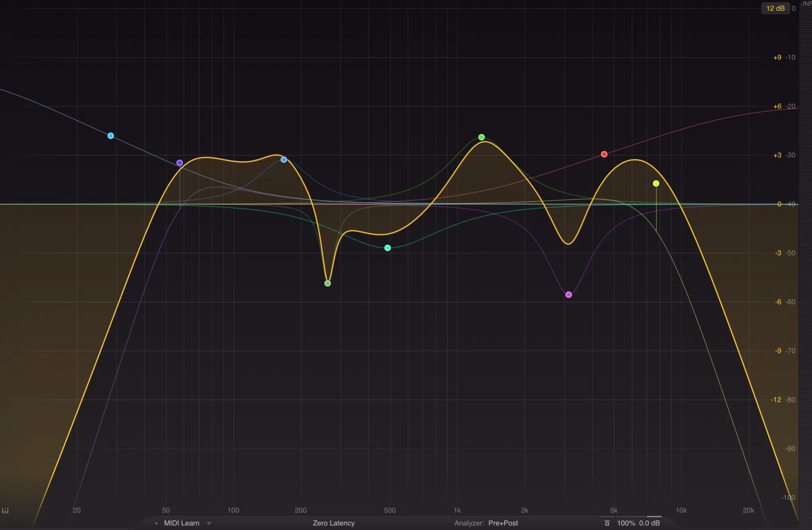
Task: Click the -90 analyzer scale label
Action: (x=791, y=449)
